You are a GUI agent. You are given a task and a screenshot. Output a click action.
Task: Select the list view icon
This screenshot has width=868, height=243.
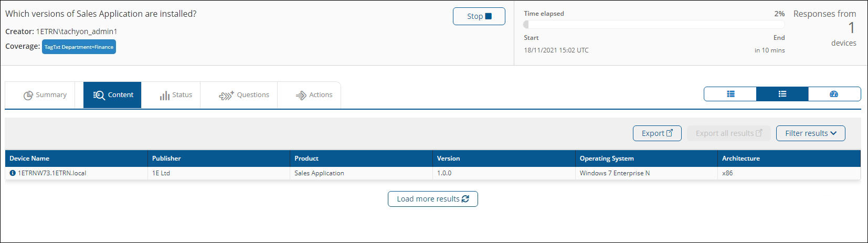[x=782, y=94]
